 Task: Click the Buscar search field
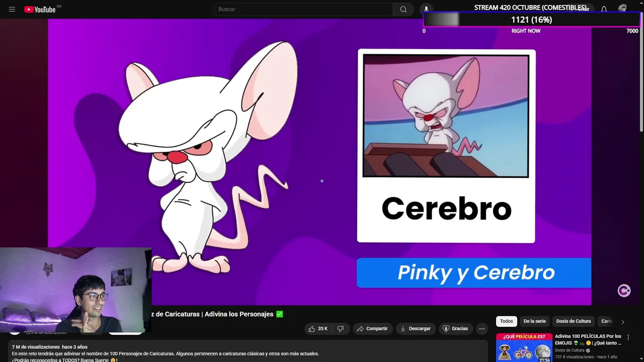click(x=303, y=9)
